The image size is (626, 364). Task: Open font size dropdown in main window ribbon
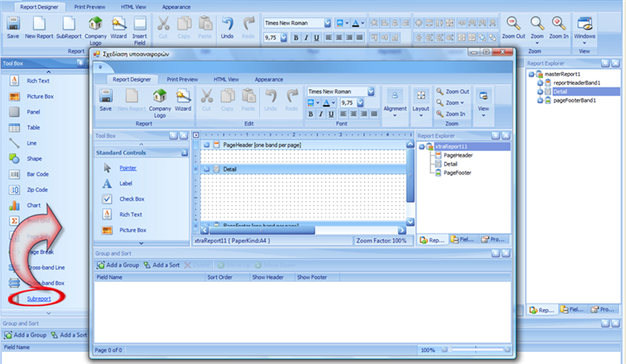point(284,37)
